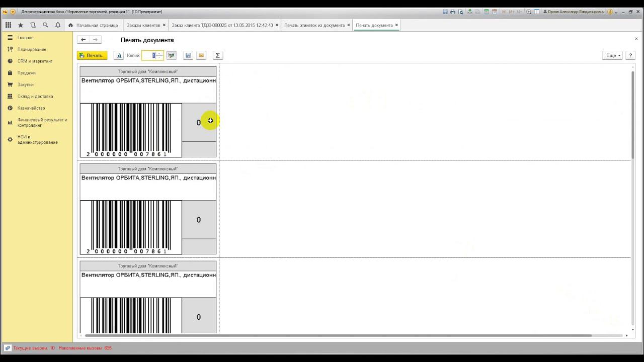
Task: Open the Продажи section
Action: (26, 73)
